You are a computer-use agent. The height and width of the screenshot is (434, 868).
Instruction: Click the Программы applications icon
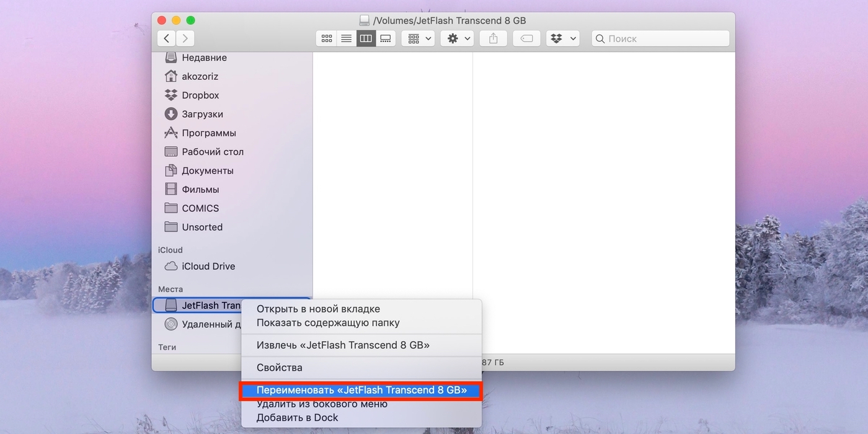pyautogui.click(x=171, y=133)
